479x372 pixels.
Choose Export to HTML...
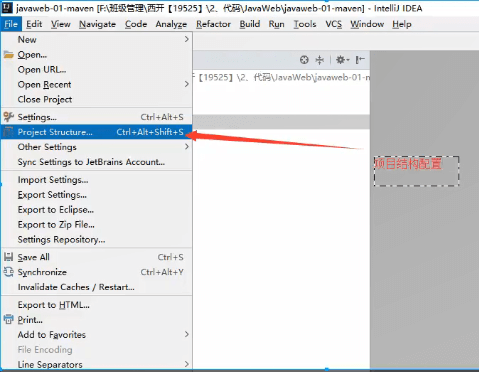tap(97, 305)
